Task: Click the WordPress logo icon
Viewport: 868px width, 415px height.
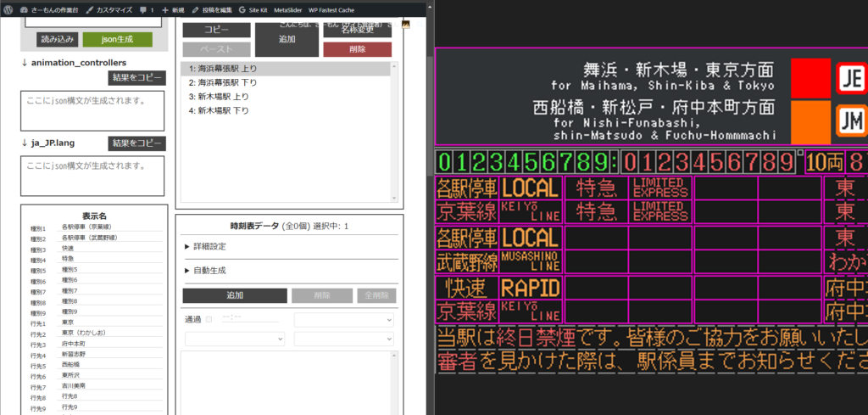Action: [10, 9]
